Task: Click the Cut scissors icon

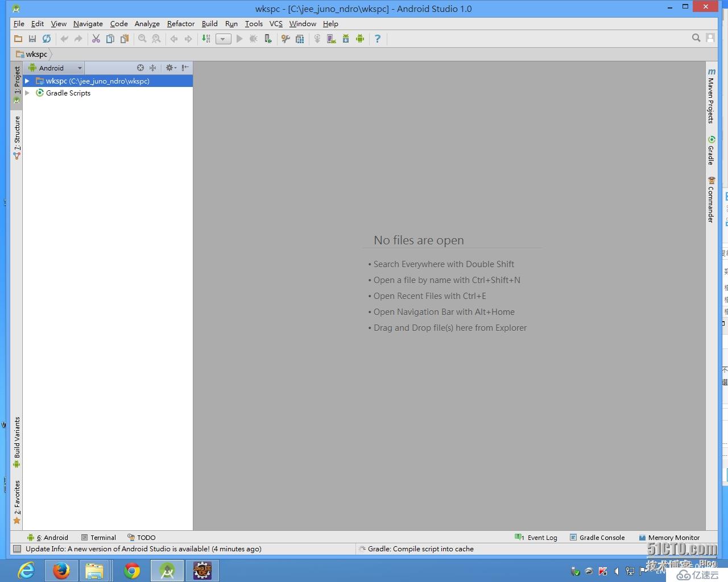Action: point(96,39)
